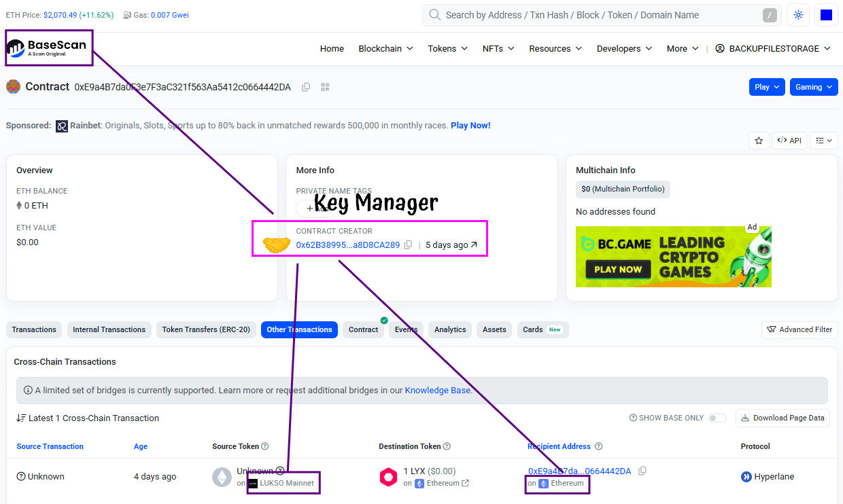Go to Home in navigation
Viewport: 843px width, 504px height.
point(332,48)
